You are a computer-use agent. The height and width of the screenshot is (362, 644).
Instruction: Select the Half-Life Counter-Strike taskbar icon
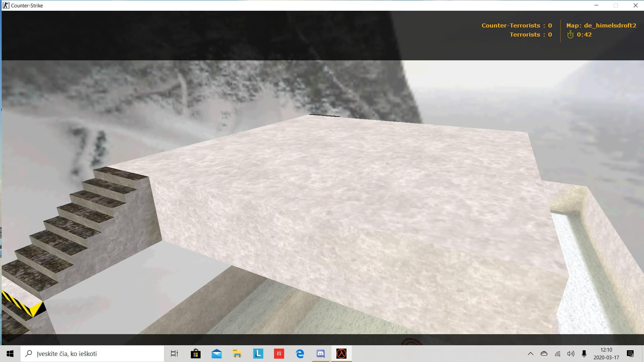[x=341, y=354]
